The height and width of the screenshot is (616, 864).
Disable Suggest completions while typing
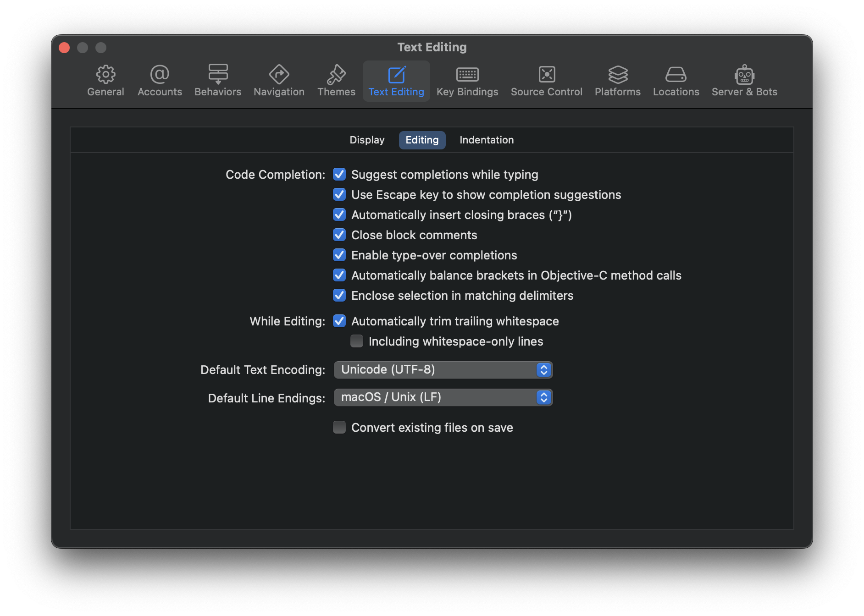(x=339, y=175)
